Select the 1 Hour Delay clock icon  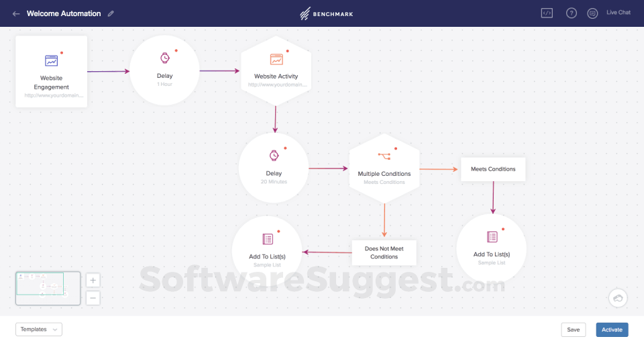point(165,58)
